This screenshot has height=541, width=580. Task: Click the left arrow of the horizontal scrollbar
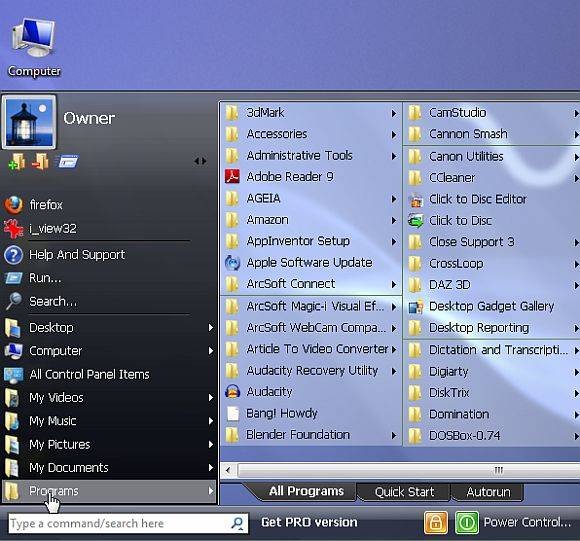[x=228, y=471]
